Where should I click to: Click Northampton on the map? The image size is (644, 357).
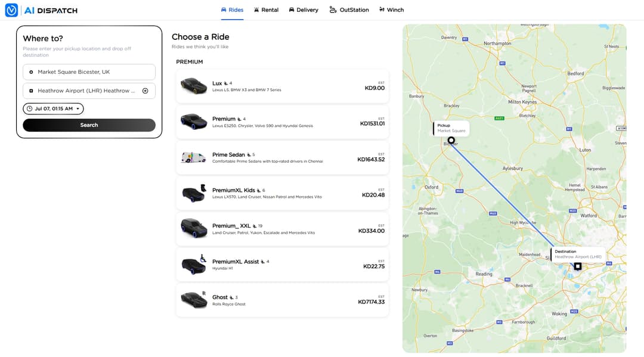[497, 44]
